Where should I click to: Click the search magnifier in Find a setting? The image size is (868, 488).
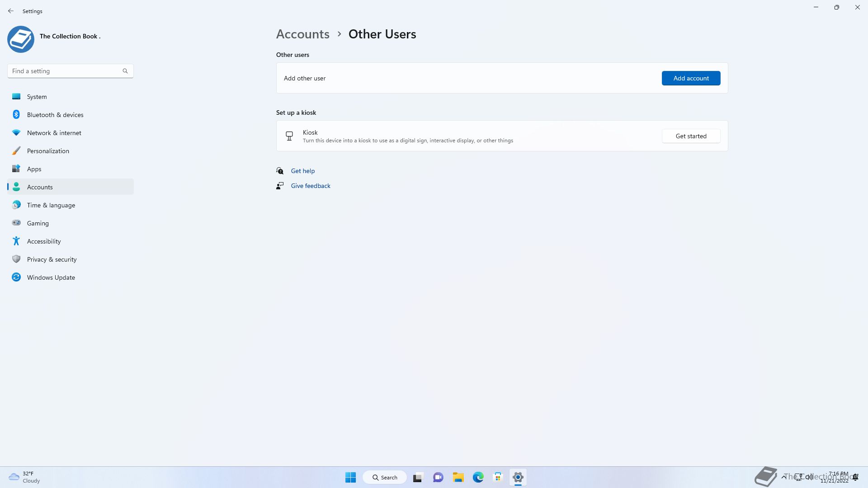click(x=125, y=71)
